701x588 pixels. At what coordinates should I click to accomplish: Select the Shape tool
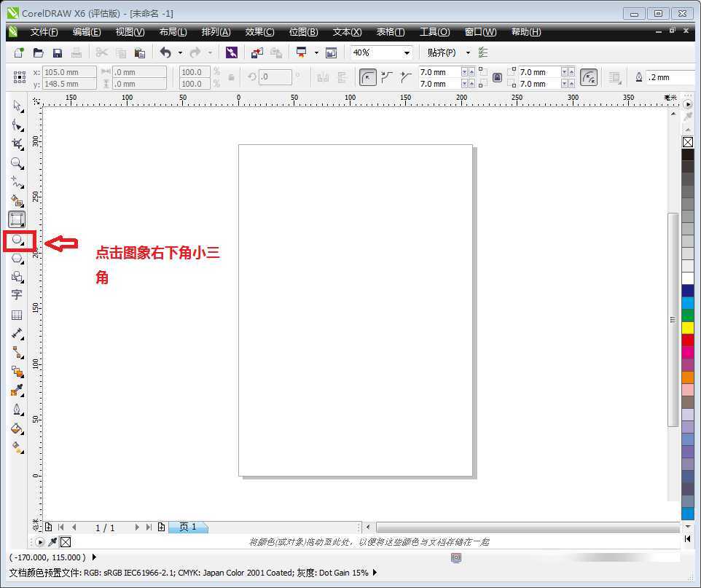(x=17, y=125)
